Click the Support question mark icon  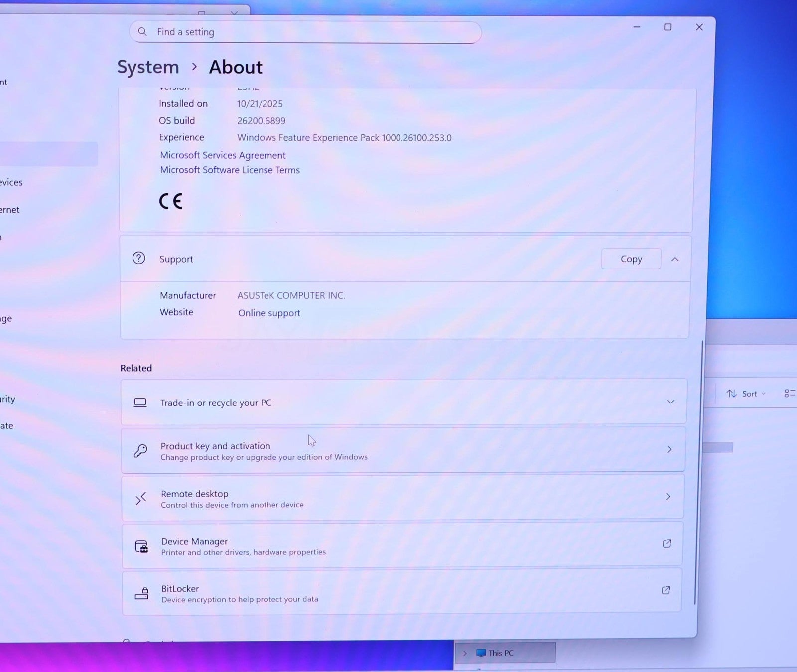click(x=138, y=258)
